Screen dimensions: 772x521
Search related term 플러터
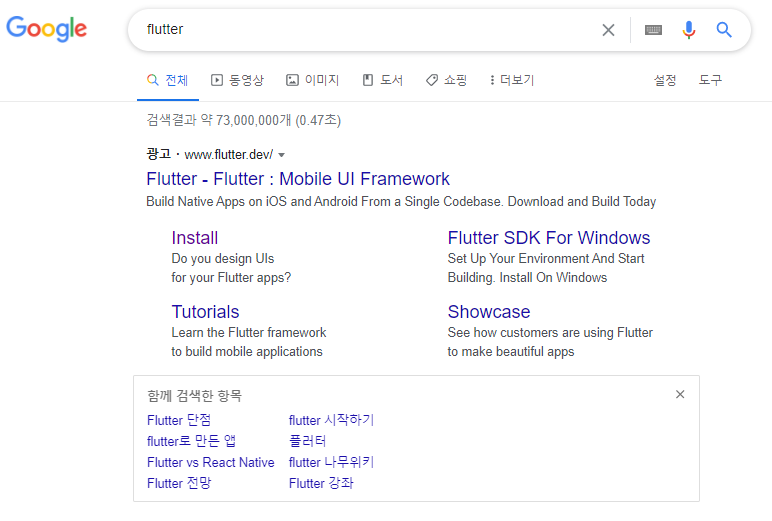click(x=308, y=441)
